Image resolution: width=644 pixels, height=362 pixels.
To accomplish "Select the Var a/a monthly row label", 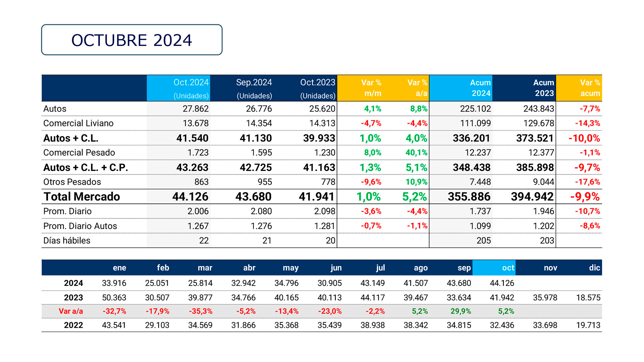I will (71, 311).
